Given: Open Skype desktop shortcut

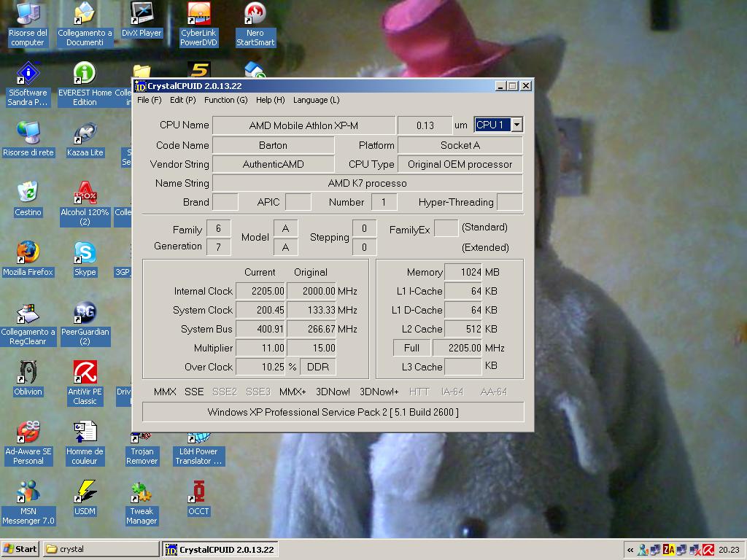Looking at the screenshot, I should pos(85,259).
